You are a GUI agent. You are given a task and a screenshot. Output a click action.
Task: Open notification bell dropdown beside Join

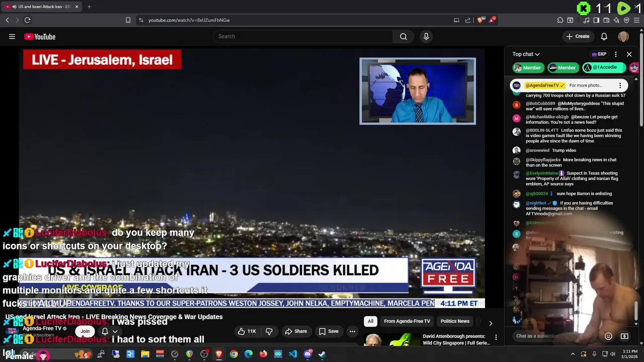(109, 331)
